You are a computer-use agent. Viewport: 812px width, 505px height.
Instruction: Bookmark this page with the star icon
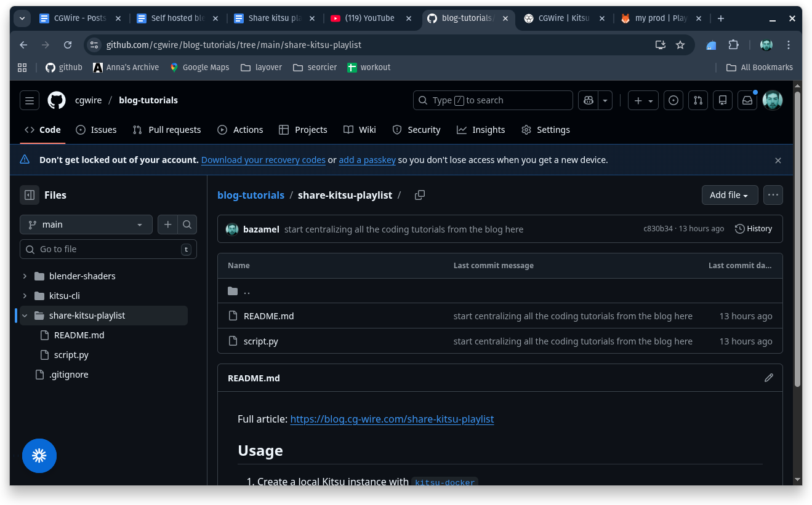pyautogui.click(x=680, y=45)
